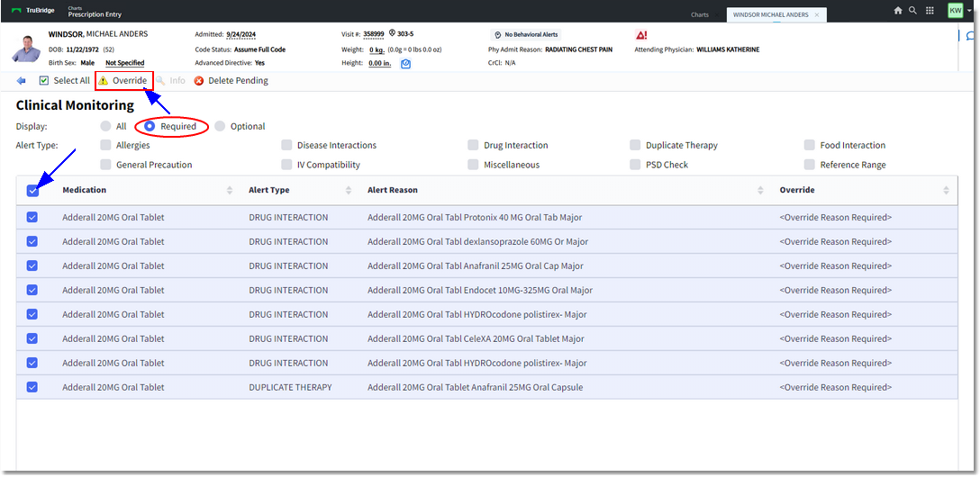The width and height of the screenshot is (980, 477).
Task: Enable the PSD Check checkbox
Action: tap(635, 165)
